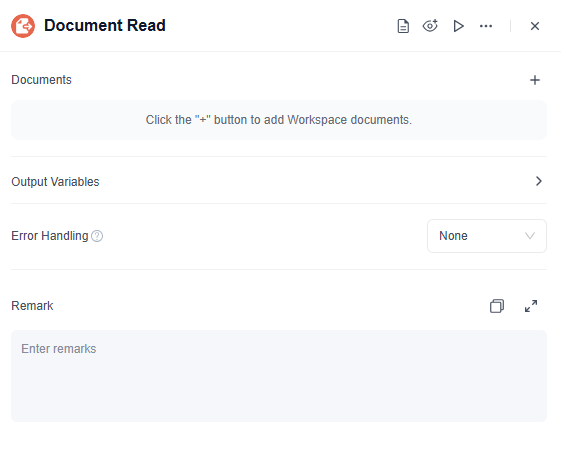
Task: Copy the remark using the copy icon
Action: 497,306
